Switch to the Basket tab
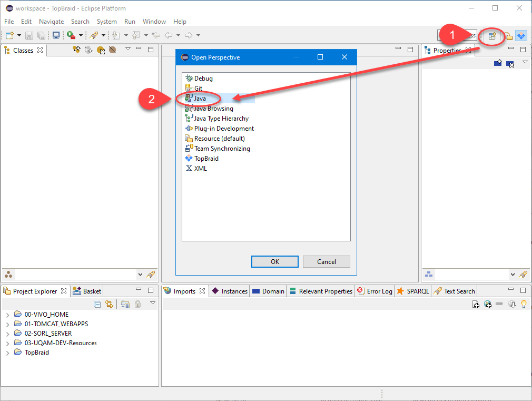 87,291
